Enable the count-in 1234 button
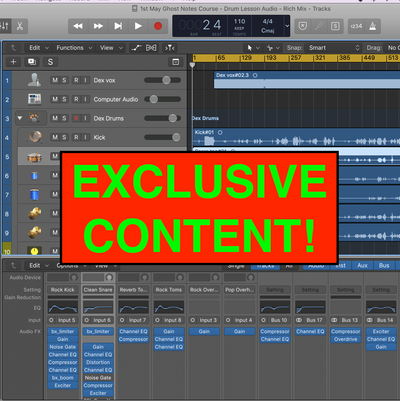This screenshot has height=401, width=400. pyautogui.click(x=356, y=26)
